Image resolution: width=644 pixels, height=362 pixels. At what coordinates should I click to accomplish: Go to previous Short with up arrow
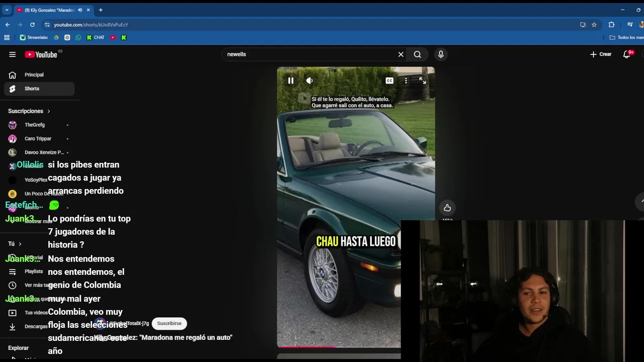641,201
